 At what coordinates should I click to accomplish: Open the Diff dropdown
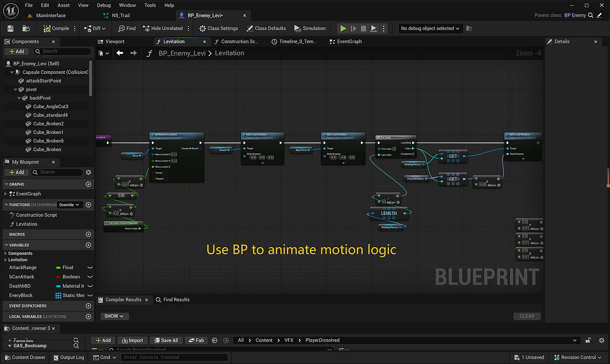coord(95,29)
